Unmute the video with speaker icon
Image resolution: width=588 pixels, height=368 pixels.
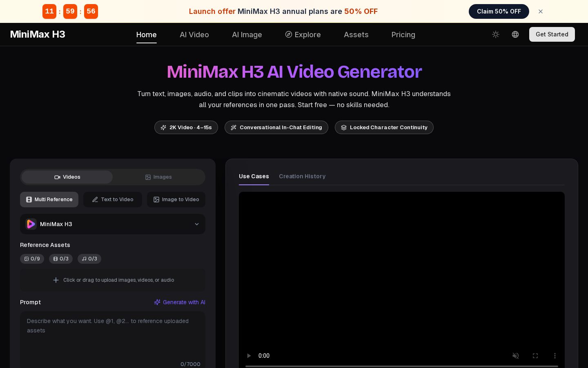516,356
